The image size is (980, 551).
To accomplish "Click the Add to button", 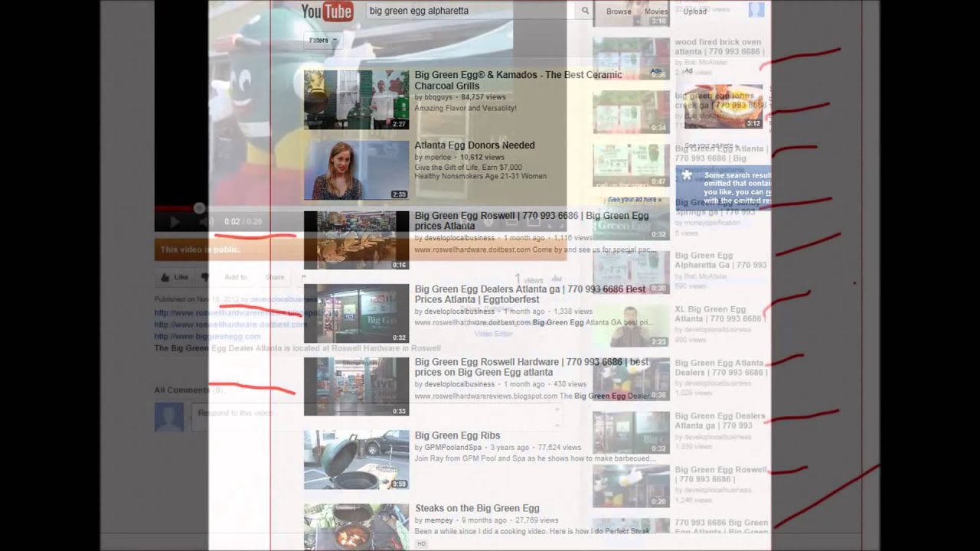I will pyautogui.click(x=236, y=277).
